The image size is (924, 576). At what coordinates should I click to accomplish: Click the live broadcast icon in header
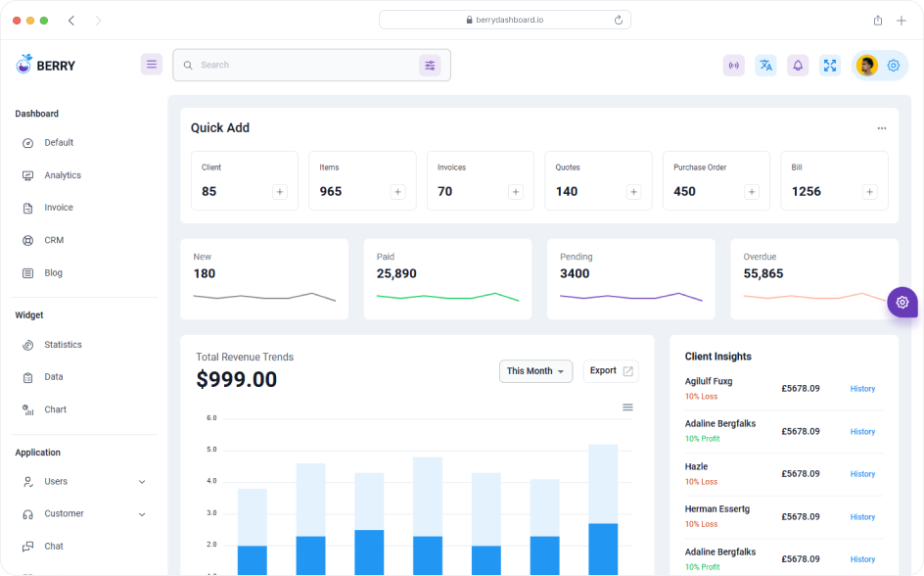pyautogui.click(x=733, y=65)
